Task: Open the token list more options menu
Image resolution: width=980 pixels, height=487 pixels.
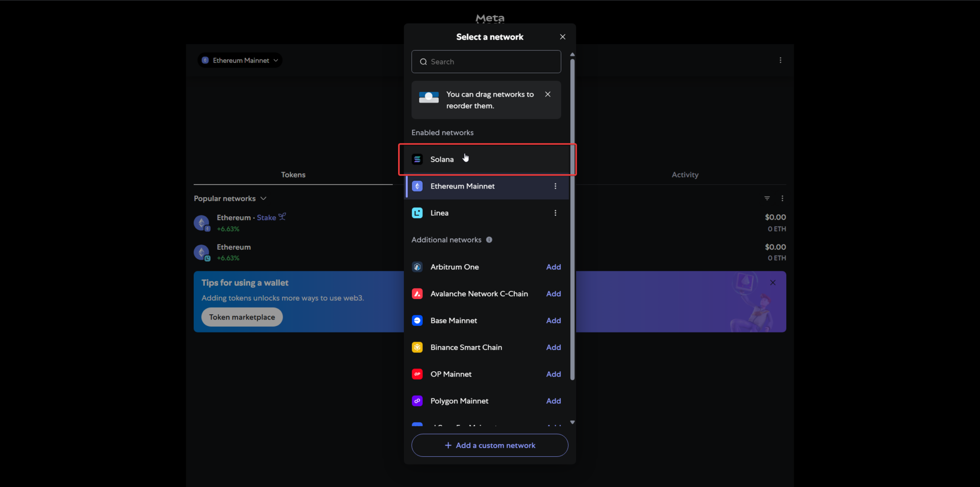Action: (782, 198)
